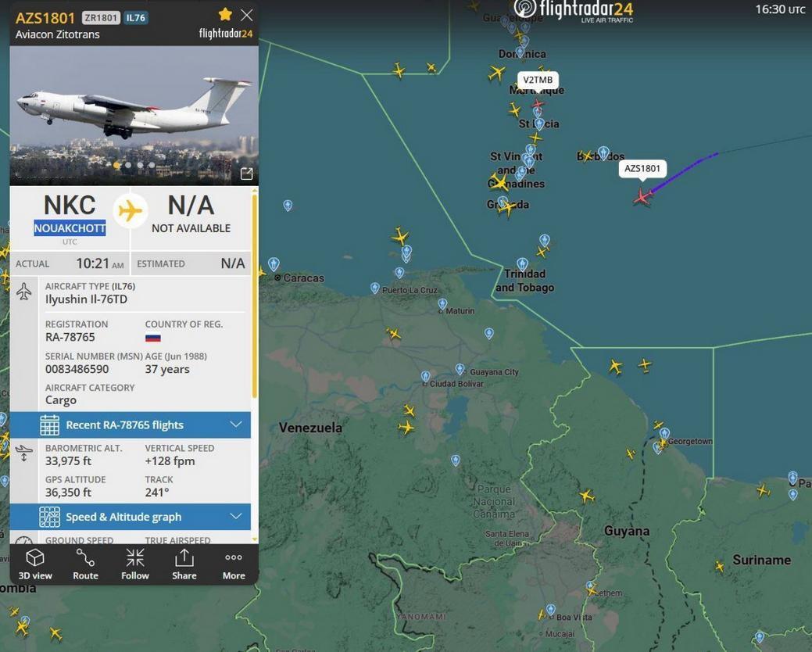Share this flight
The height and width of the screenshot is (652, 812).
click(x=184, y=565)
